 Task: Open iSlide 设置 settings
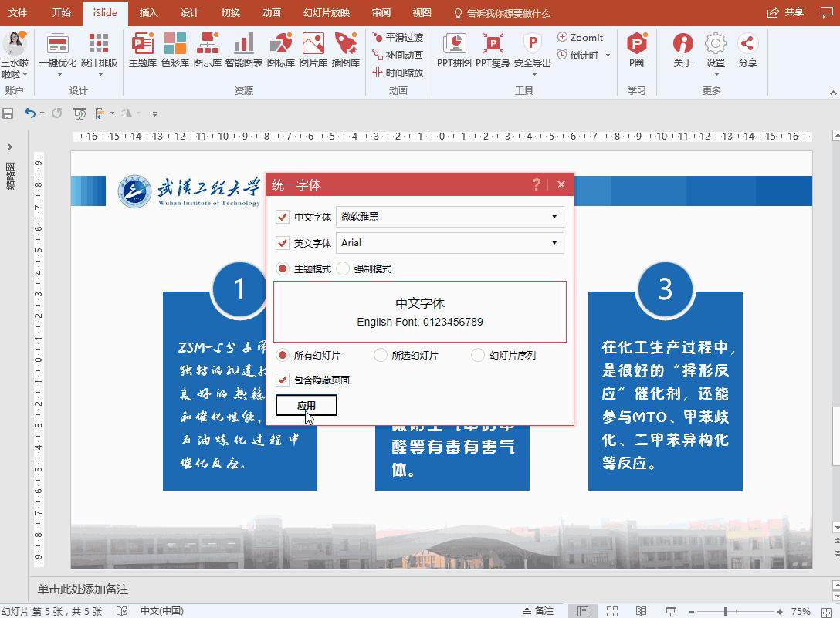tap(715, 50)
